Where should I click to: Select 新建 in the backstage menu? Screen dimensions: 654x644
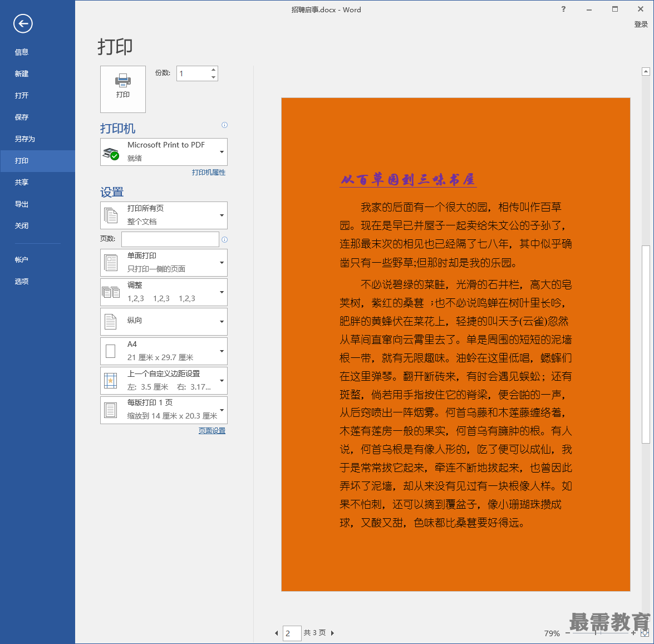37,74
